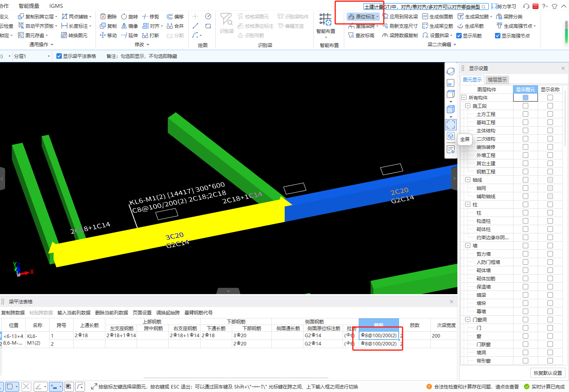Select the 延伸 extend tool
Screen dimensions: 569x392
130,35
